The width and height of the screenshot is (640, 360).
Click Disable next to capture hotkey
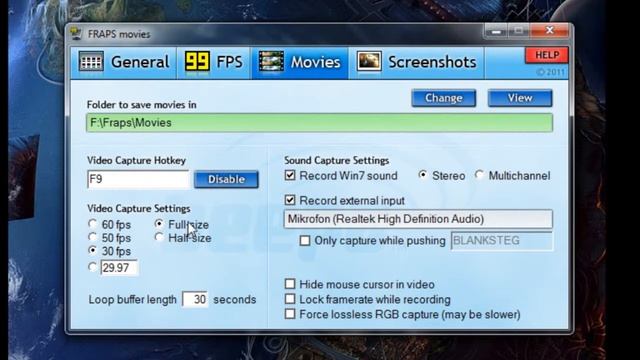pos(226,179)
